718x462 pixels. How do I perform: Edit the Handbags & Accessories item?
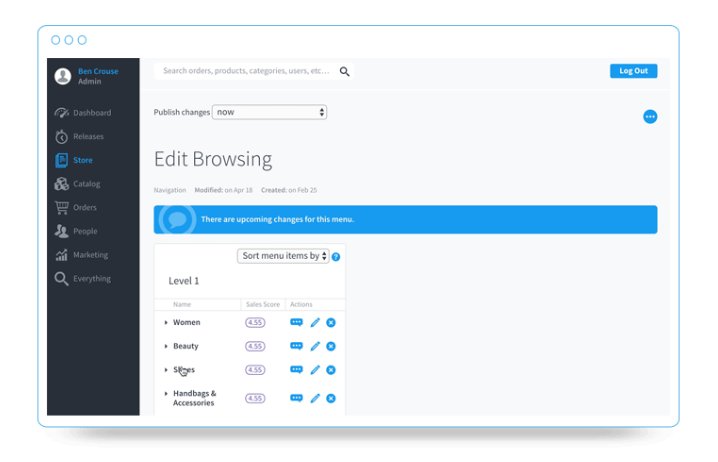(x=315, y=398)
